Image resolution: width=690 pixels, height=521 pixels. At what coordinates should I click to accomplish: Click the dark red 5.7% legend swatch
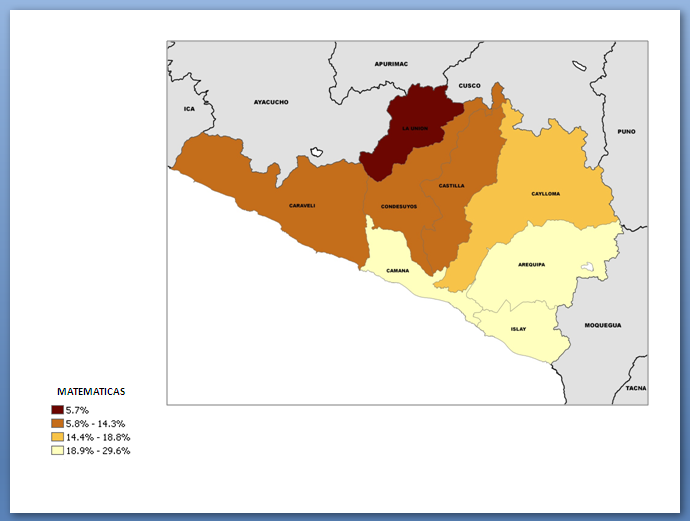[57, 410]
